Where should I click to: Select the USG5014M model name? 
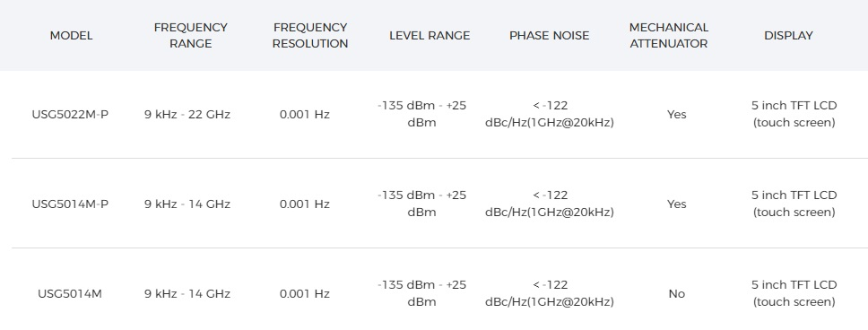(70, 294)
